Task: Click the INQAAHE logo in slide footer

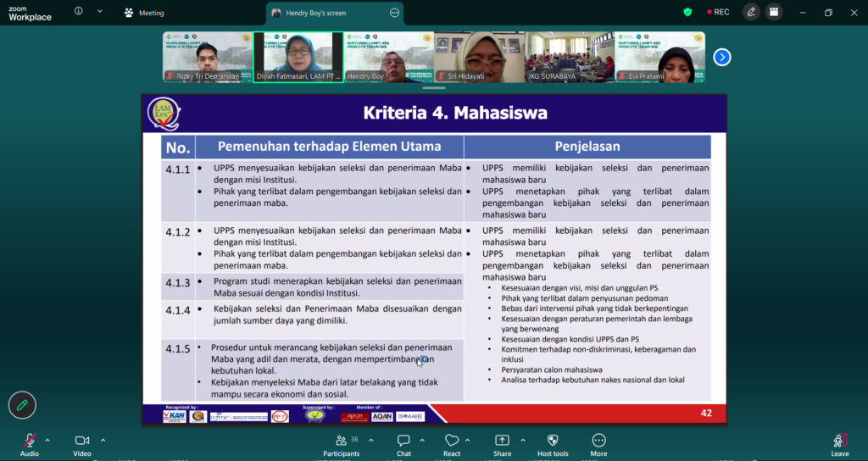Action: click(411, 416)
